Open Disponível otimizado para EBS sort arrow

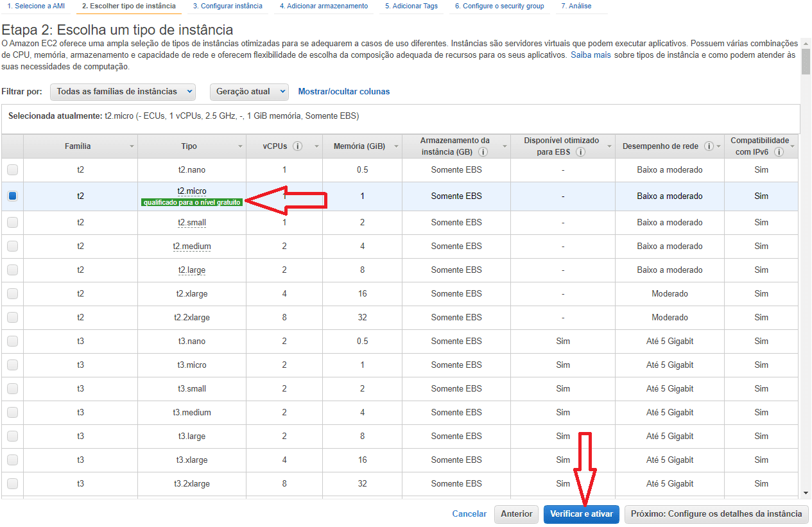click(x=609, y=147)
